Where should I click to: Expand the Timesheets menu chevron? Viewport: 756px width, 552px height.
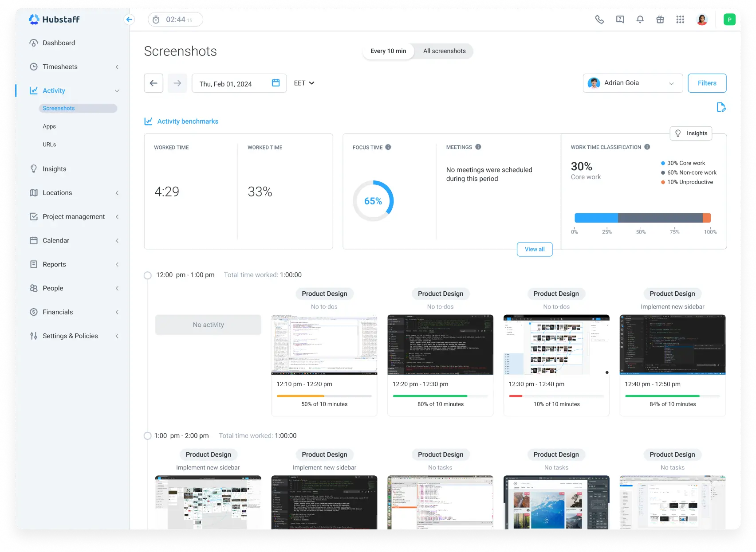tap(117, 67)
